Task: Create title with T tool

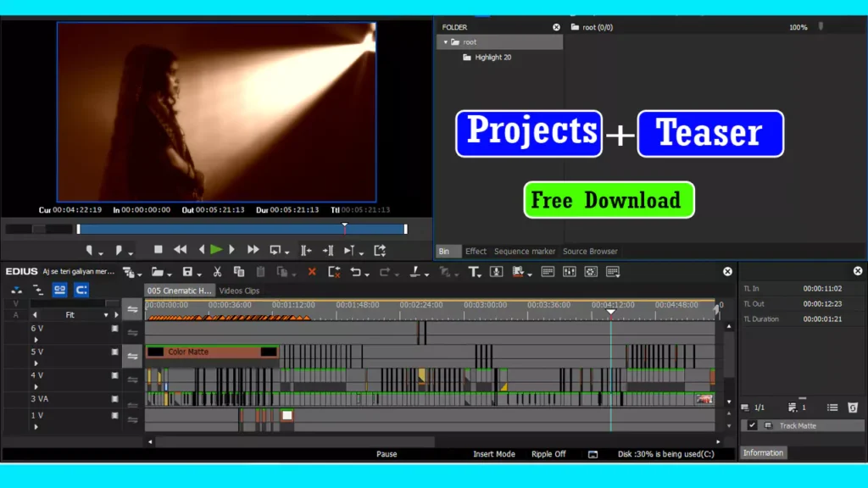Action: click(474, 272)
